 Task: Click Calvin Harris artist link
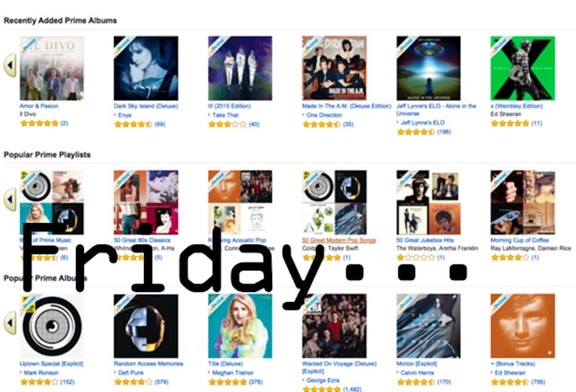click(x=417, y=372)
